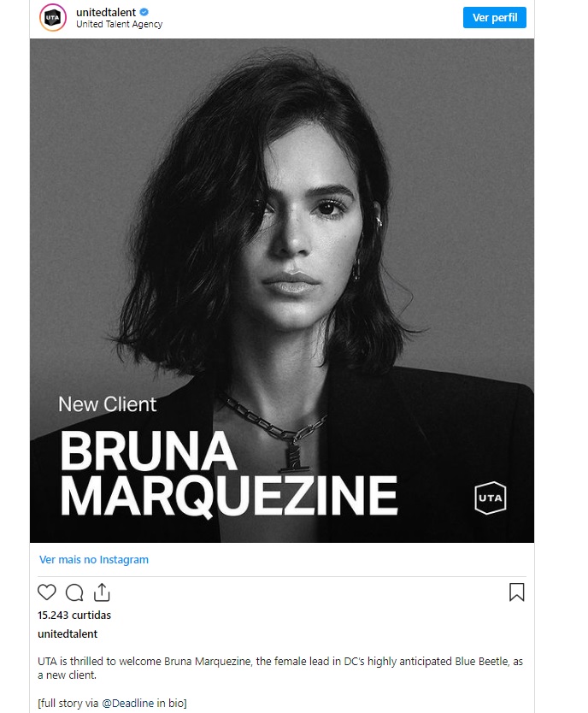Click the full story via line
The width and height of the screenshot is (588, 713).
(x=112, y=703)
